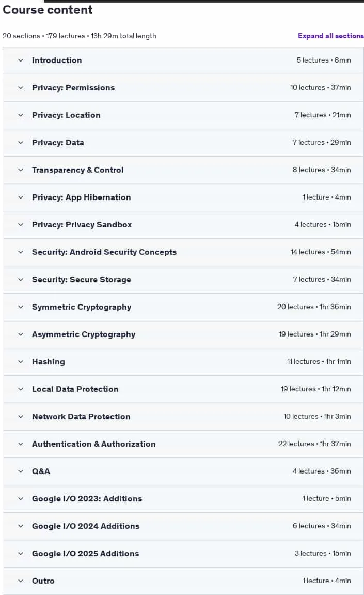The image size is (364, 595).
Task: Expand the Introduction section chevron
Action: pyautogui.click(x=21, y=60)
